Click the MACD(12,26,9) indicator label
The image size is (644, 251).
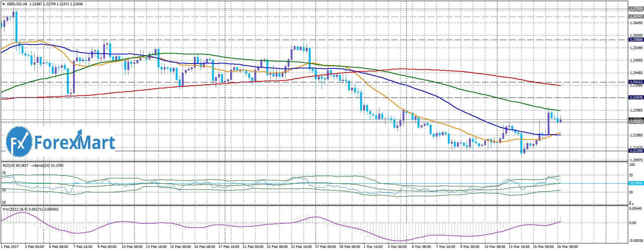coord(15,209)
